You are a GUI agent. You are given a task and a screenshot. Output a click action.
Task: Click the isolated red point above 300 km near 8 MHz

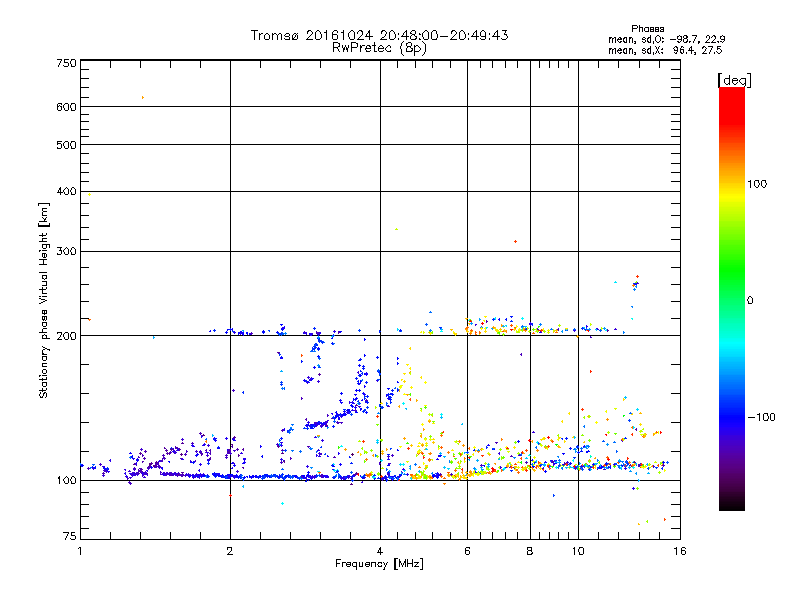pos(515,241)
